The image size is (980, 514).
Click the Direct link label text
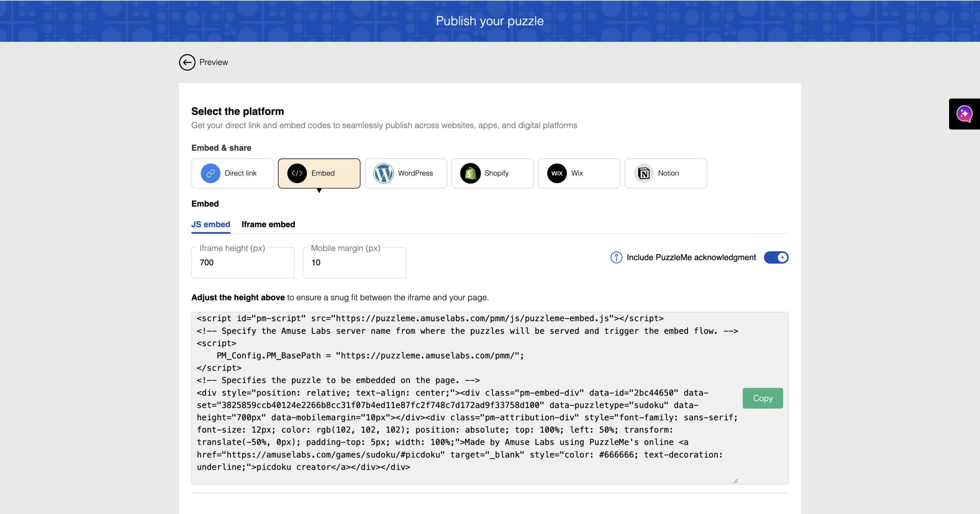(x=241, y=173)
